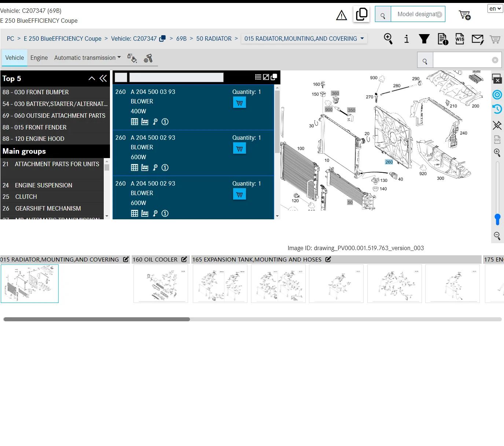Click the list view icon in parts header

(258, 77)
